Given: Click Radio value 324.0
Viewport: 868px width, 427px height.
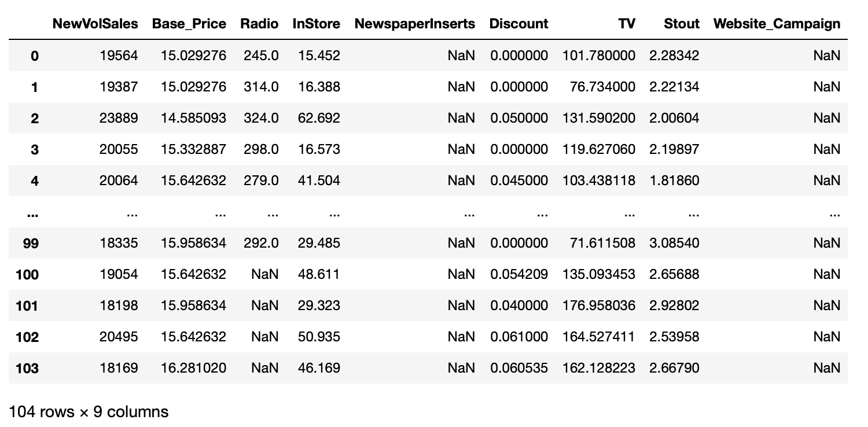Looking at the screenshot, I should pos(260,118).
